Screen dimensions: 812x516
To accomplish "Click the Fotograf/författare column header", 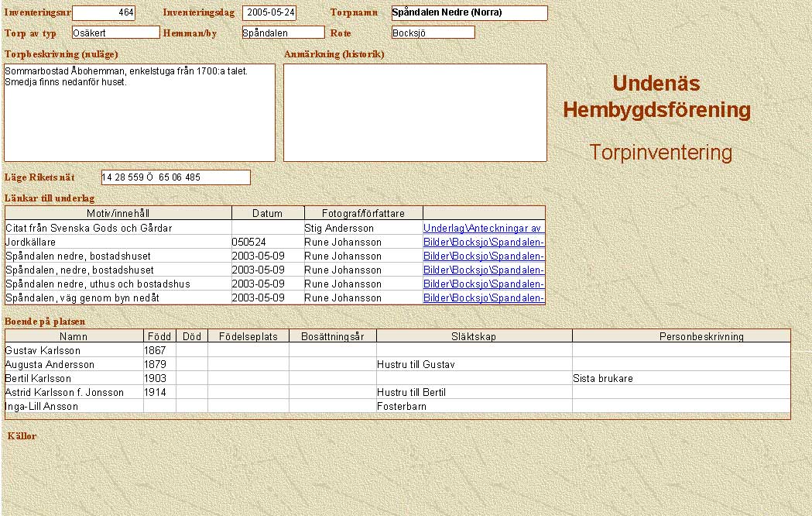I will click(x=363, y=213).
